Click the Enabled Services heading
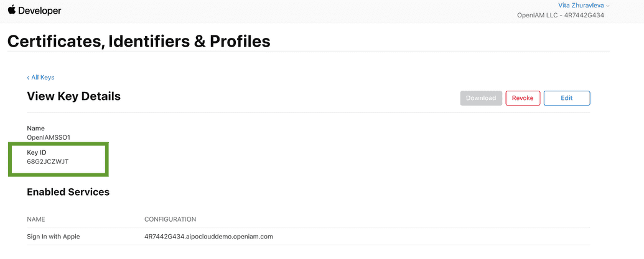Image resolution: width=644 pixels, height=259 pixels. (x=68, y=193)
